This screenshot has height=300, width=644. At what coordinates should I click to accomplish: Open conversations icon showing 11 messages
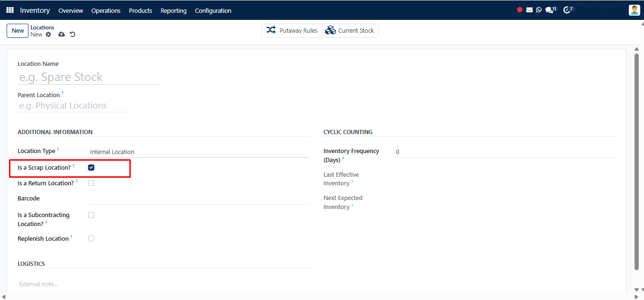[551, 9]
